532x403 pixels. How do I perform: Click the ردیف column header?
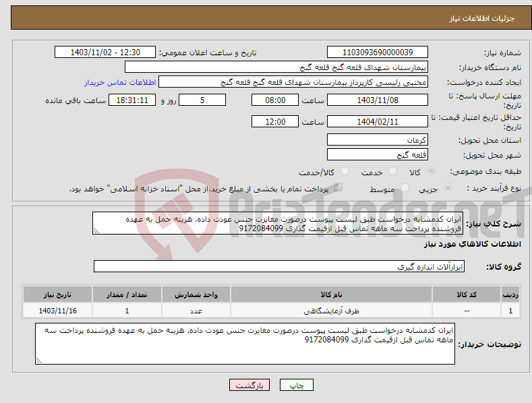pyautogui.click(x=510, y=294)
